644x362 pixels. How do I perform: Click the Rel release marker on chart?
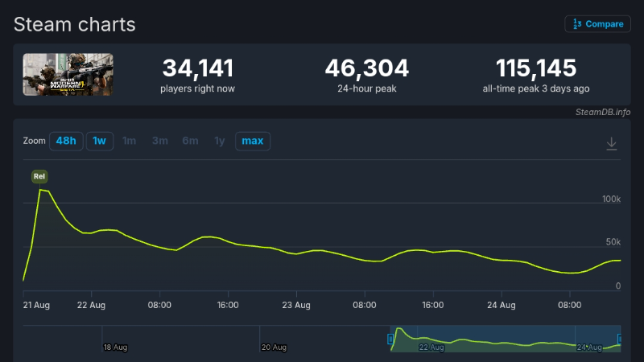pyautogui.click(x=39, y=176)
